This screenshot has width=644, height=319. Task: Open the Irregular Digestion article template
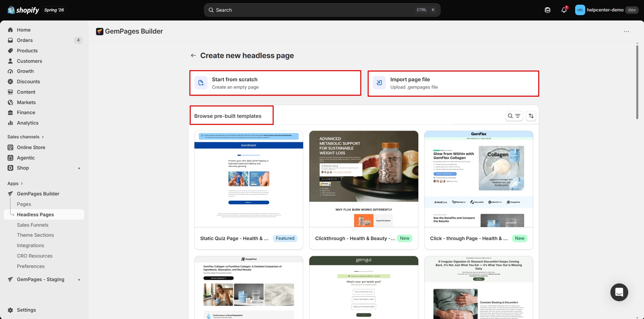click(x=479, y=287)
